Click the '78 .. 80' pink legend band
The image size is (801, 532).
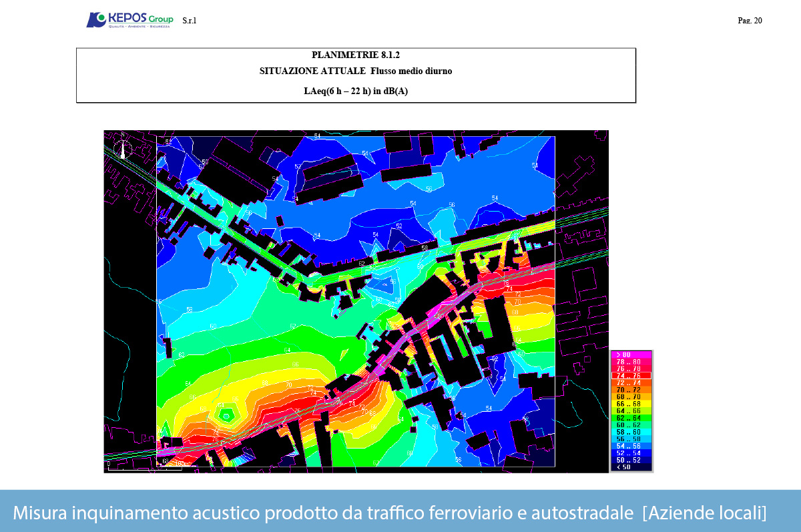coord(631,361)
